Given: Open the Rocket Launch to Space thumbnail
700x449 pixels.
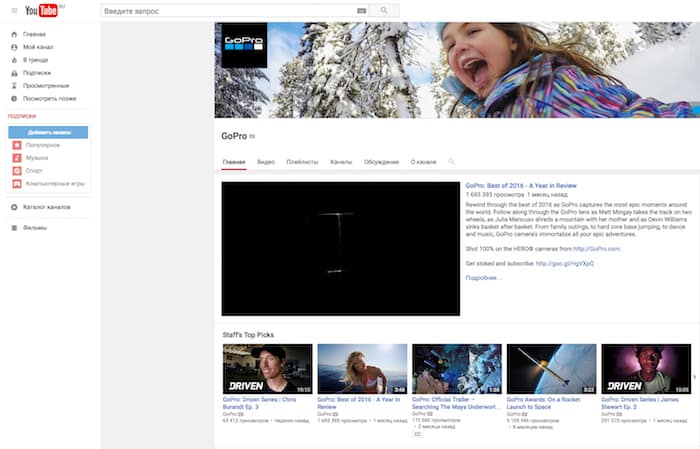Looking at the screenshot, I should point(551,368).
